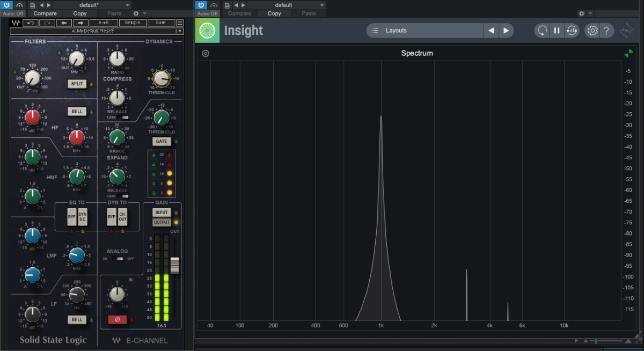Switch to next Insight layout
This screenshot has width=644, height=351.
(x=506, y=31)
